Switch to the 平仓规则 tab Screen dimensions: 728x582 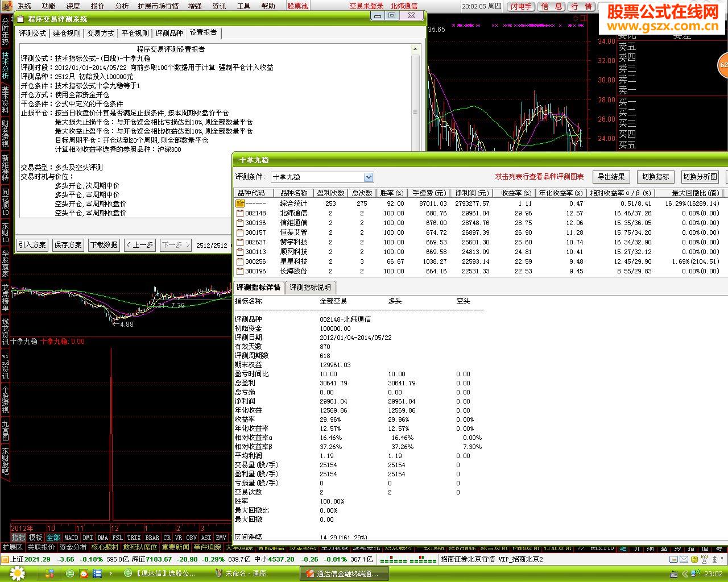[x=135, y=33]
